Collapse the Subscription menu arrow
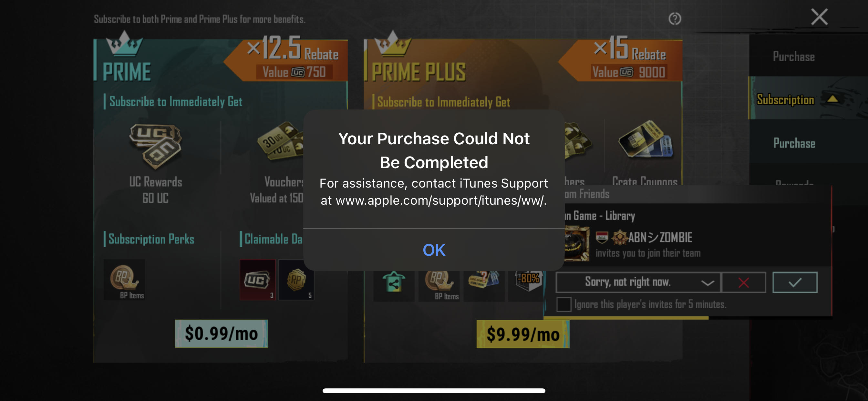The width and height of the screenshot is (868, 401). (x=832, y=99)
